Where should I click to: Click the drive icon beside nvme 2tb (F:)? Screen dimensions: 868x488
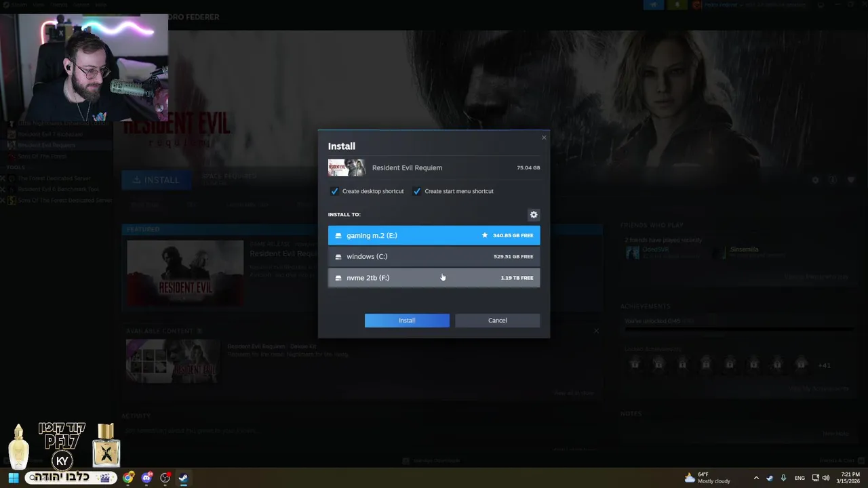[x=338, y=278]
